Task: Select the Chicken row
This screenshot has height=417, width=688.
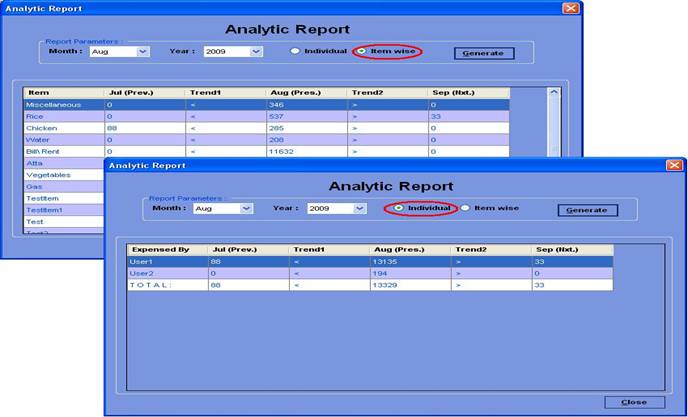Action: (x=267, y=128)
